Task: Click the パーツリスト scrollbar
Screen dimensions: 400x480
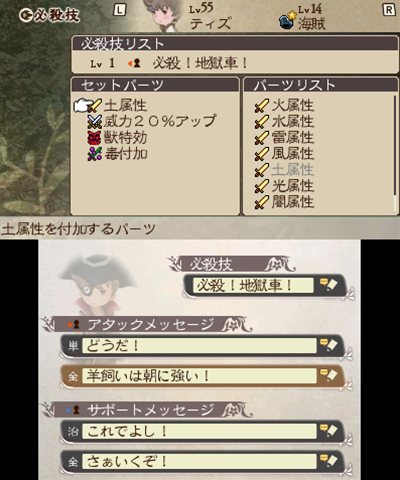Action: [395, 153]
